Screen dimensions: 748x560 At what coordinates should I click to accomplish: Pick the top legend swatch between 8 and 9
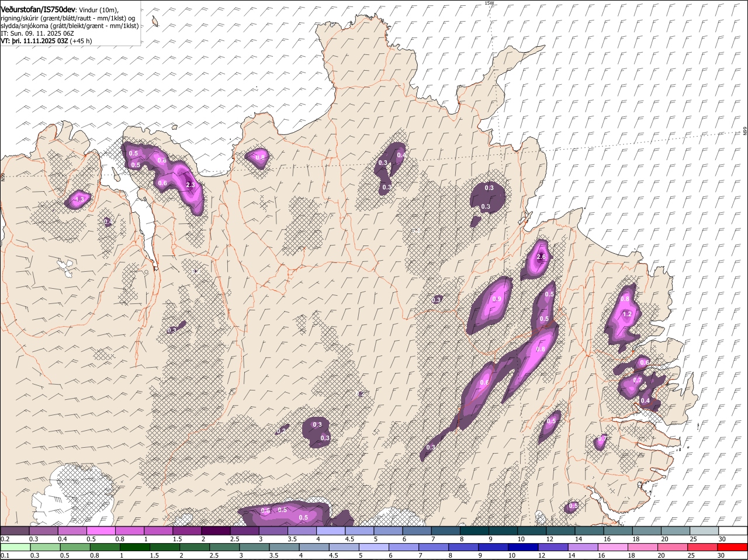click(475, 530)
